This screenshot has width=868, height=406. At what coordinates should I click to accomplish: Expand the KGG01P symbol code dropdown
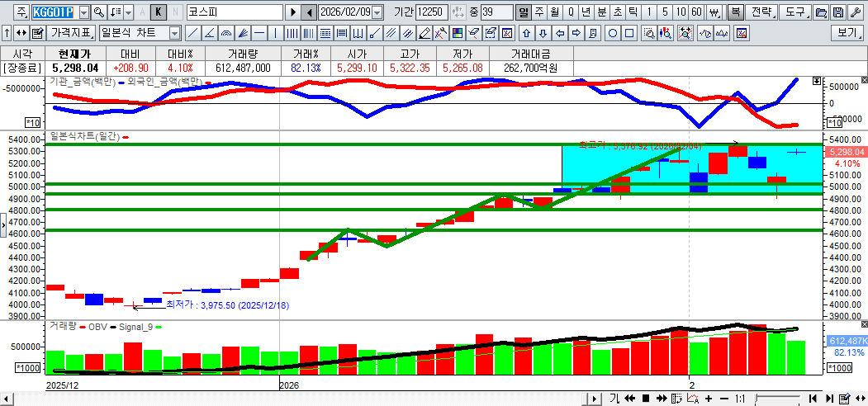pyautogui.click(x=83, y=12)
